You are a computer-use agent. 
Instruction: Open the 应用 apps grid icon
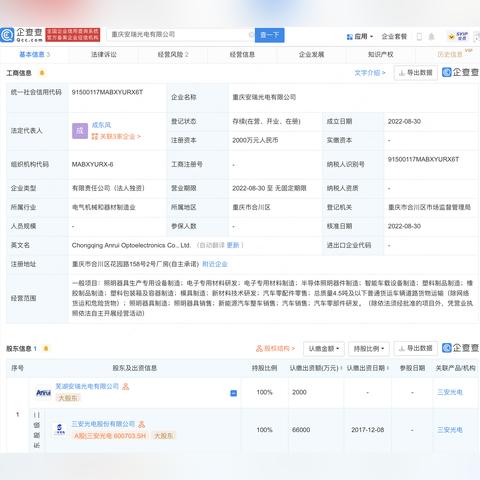(349, 37)
